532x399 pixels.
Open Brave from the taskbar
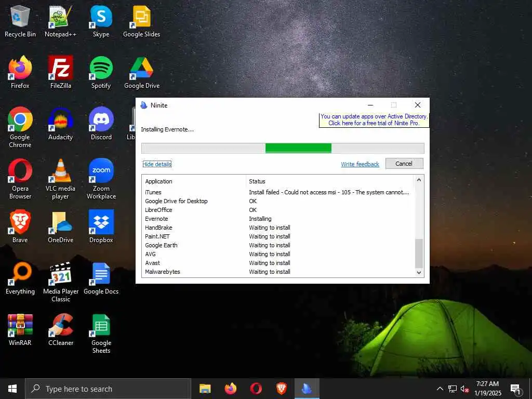(x=281, y=389)
